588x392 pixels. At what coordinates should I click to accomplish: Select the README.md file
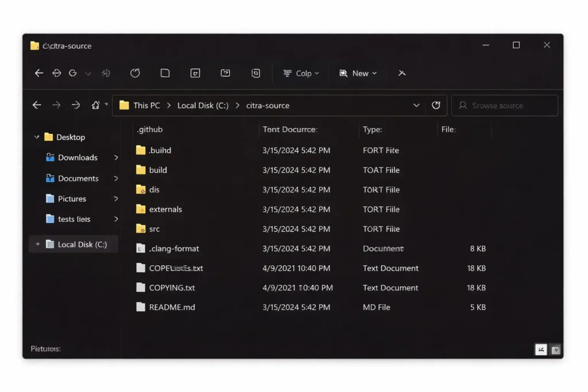coord(172,307)
